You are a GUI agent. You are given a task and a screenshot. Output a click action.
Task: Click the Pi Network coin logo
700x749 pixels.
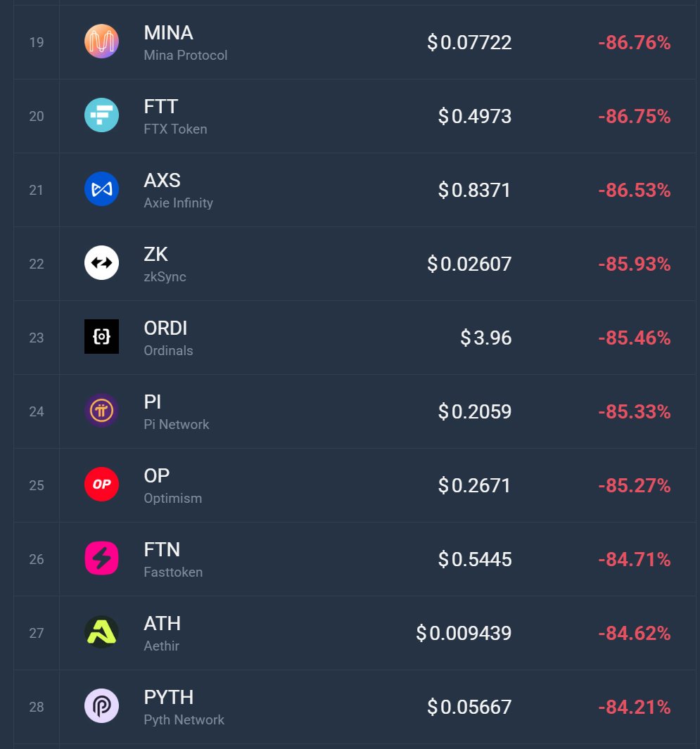point(101,411)
